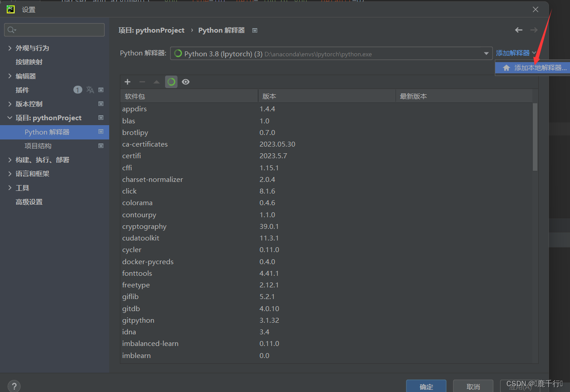Viewport: 570px width, 392px height.
Task: Upgrade a package via the up-arrow icon
Action: pos(156,82)
